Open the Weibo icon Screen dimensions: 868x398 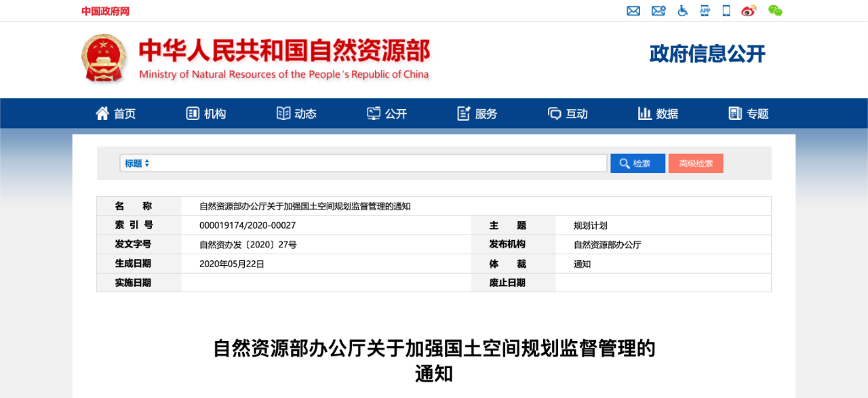coord(749,11)
